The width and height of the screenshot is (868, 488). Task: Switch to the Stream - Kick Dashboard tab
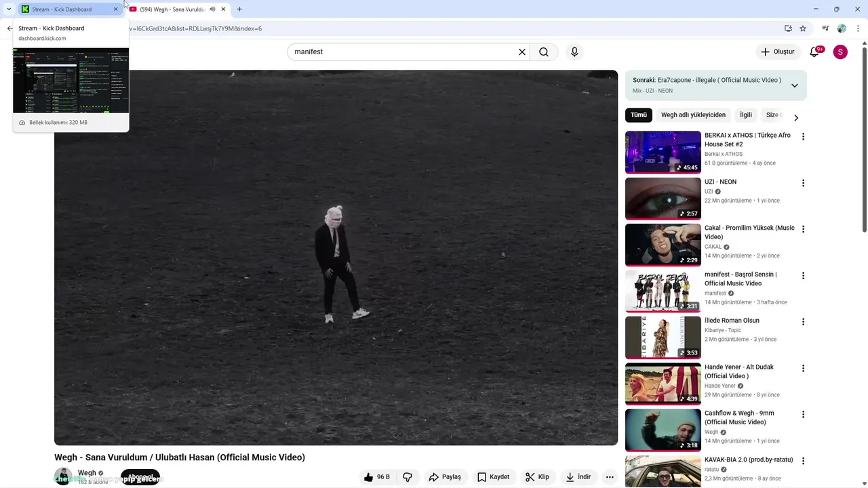pos(70,9)
